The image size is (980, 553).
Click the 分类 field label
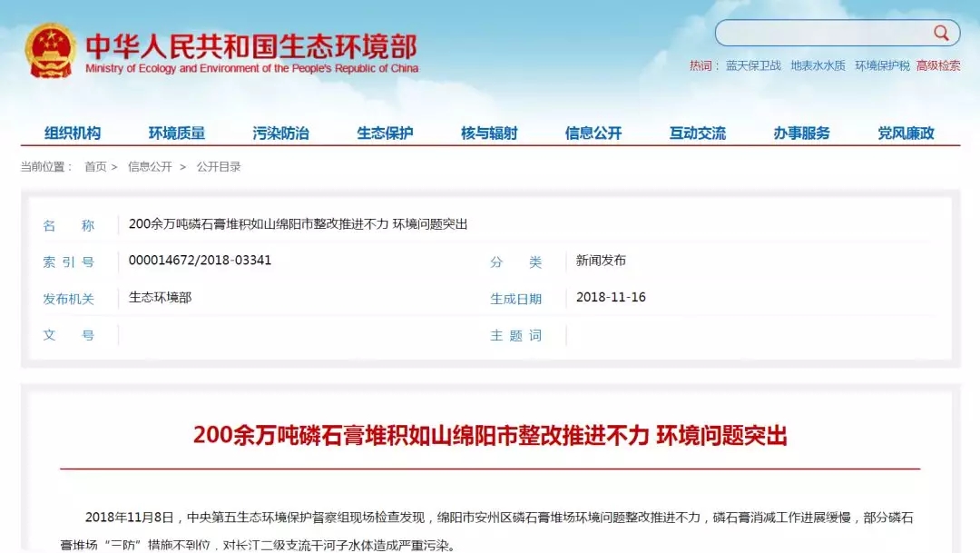click(x=515, y=262)
